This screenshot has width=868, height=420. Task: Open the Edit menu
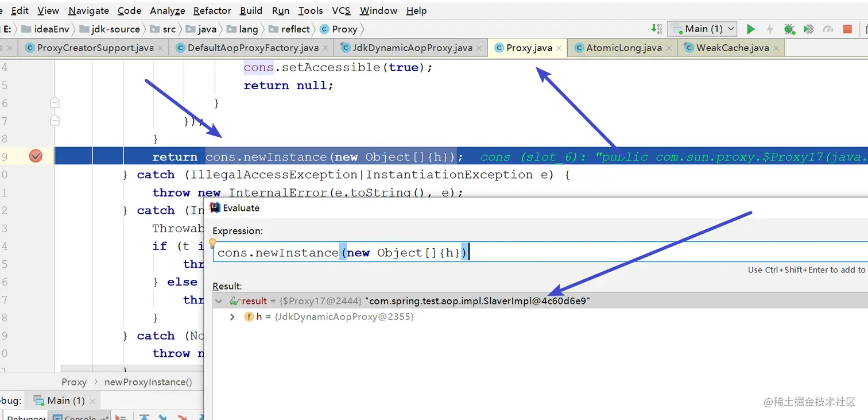[x=20, y=10]
